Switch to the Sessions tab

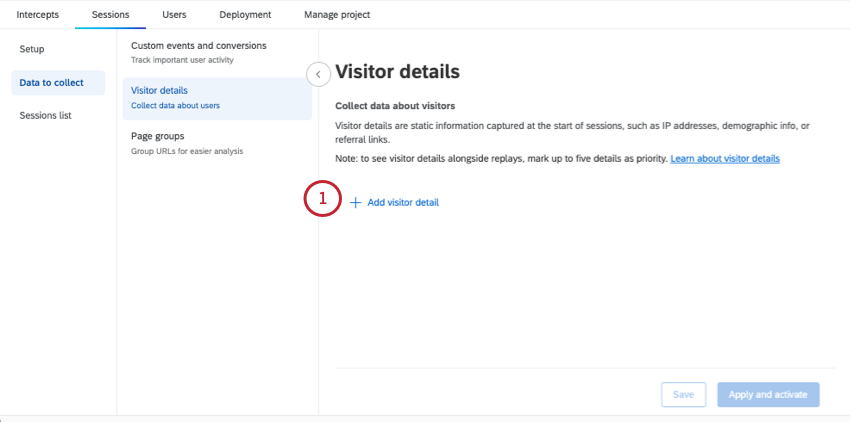[110, 15]
